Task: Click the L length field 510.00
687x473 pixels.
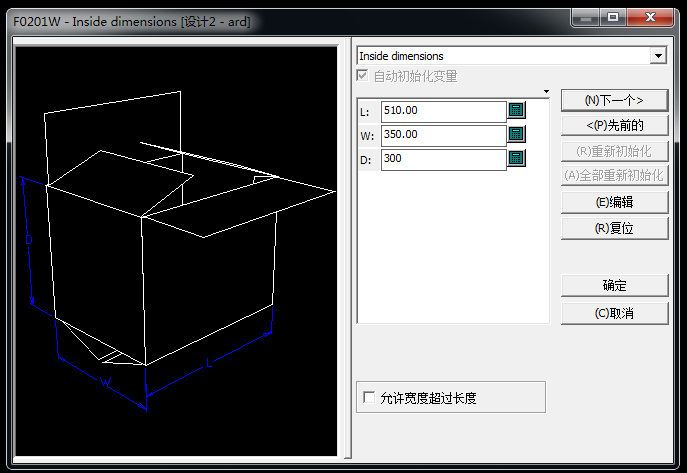Action: coord(443,110)
